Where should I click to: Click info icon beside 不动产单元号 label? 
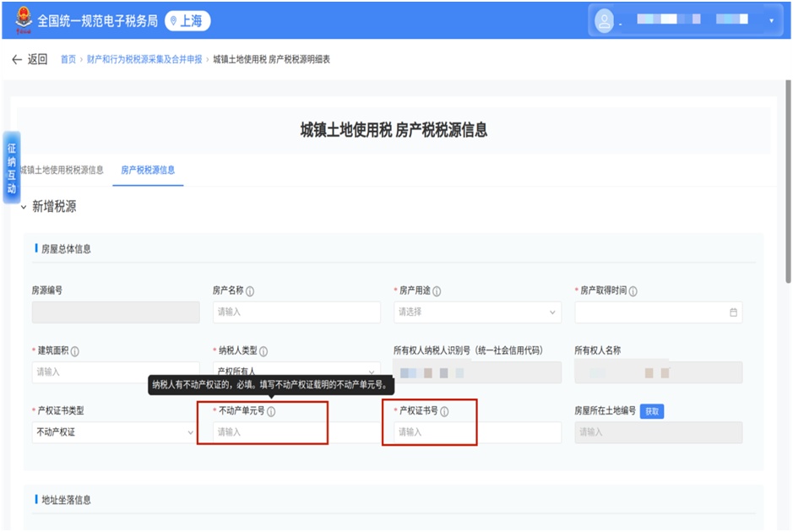(x=271, y=412)
